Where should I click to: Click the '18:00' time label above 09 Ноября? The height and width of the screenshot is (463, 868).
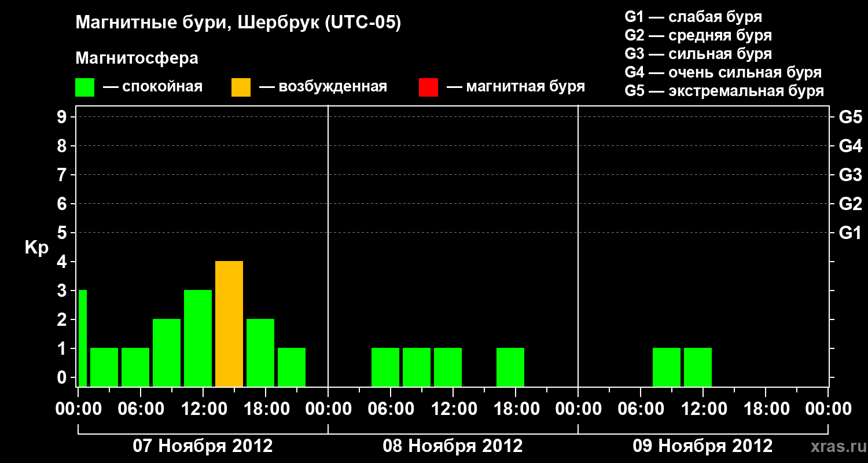766,409
